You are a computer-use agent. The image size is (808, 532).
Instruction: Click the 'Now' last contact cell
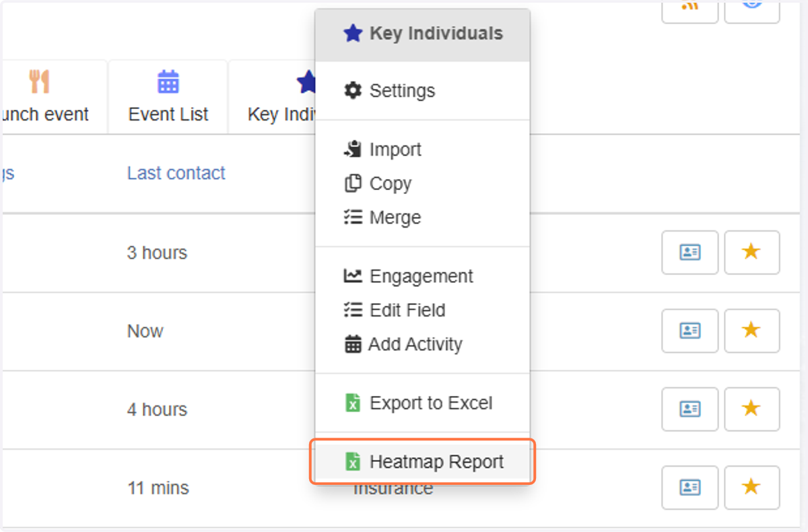point(145,331)
